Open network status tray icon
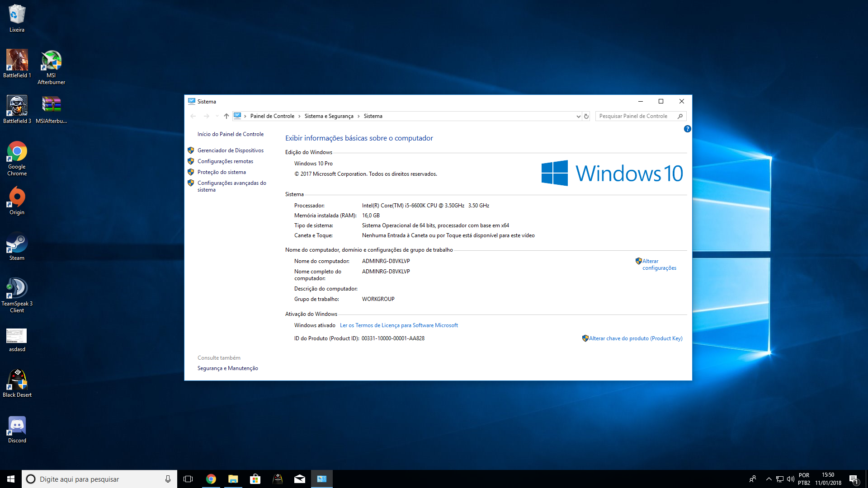 [x=780, y=479]
